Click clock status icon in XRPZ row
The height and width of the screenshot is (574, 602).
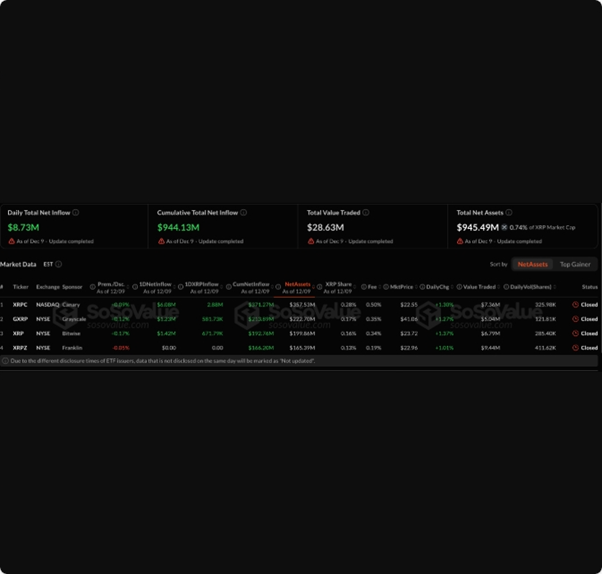575,348
